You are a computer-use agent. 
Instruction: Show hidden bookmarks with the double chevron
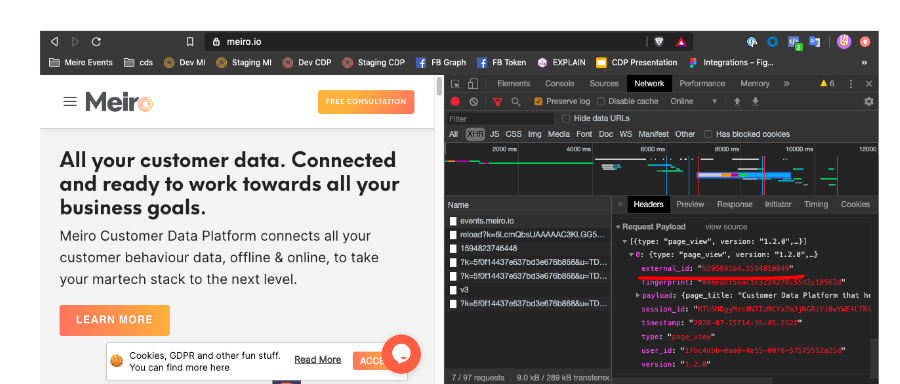pyautogui.click(x=864, y=63)
